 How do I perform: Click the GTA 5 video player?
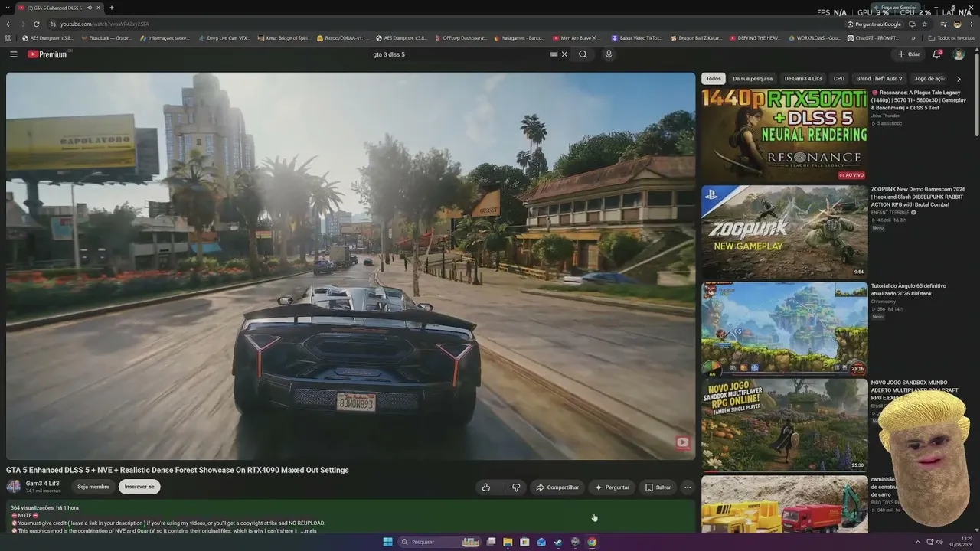coord(351,266)
